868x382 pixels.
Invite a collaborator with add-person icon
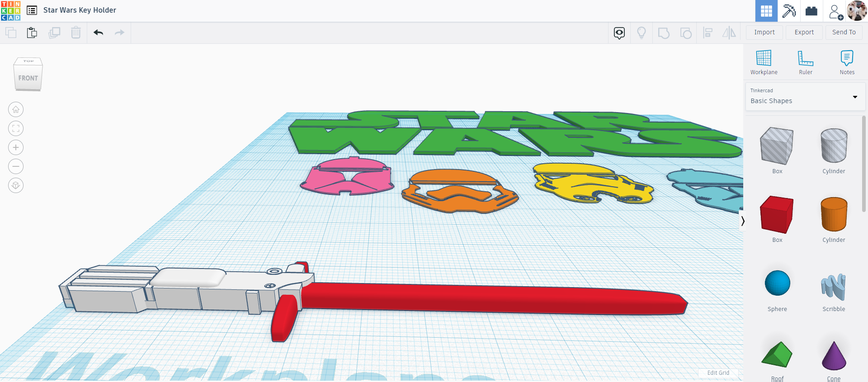pyautogui.click(x=835, y=11)
